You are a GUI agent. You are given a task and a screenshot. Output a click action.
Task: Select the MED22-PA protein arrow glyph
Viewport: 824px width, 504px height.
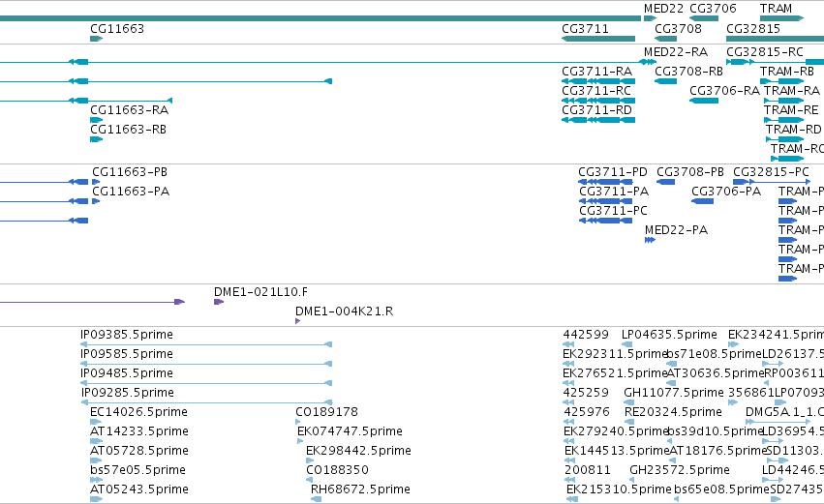pos(650,241)
